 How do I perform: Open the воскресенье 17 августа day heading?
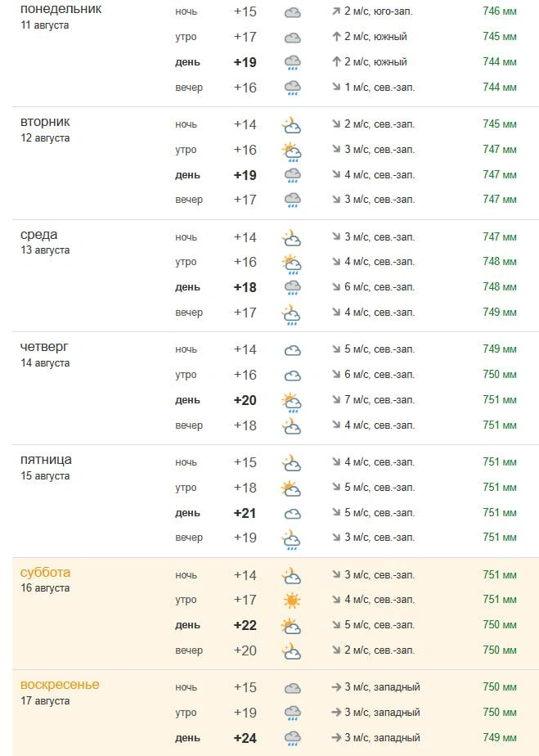[x=60, y=692]
